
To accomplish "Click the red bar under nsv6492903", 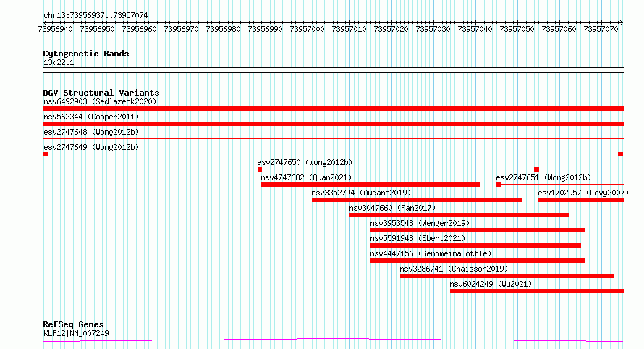I will point(333,109).
